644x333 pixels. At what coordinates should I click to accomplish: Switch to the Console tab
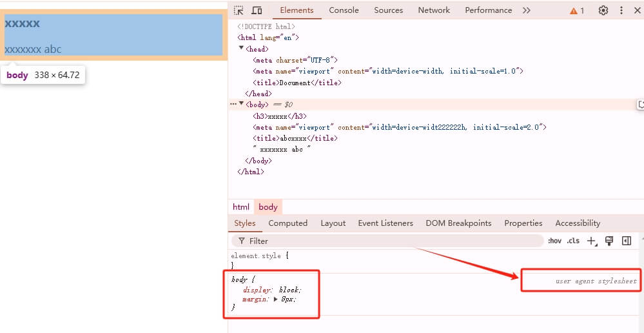pyautogui.click(x=344, y=10)
